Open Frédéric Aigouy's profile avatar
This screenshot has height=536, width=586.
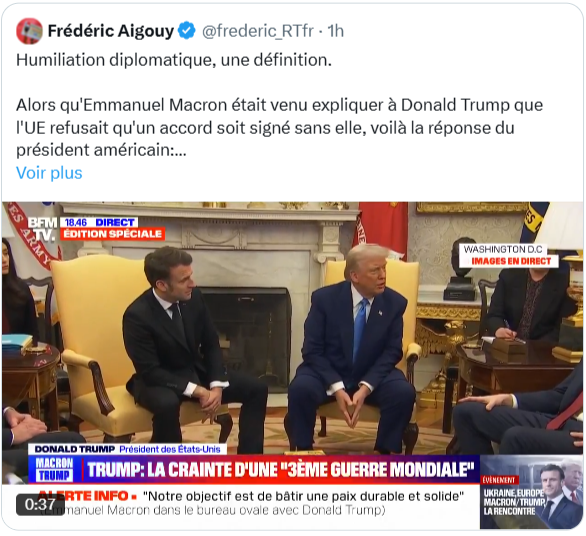[x=29, y=31]
